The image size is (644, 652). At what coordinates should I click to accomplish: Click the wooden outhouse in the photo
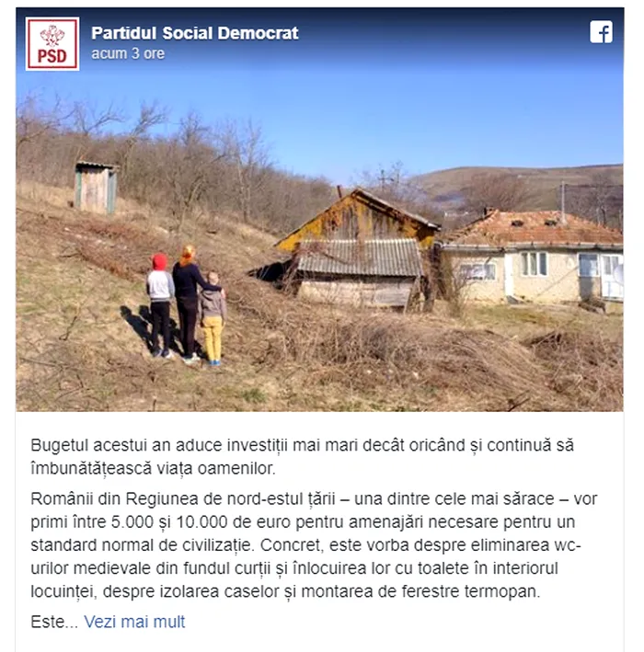tap(96, 187)
